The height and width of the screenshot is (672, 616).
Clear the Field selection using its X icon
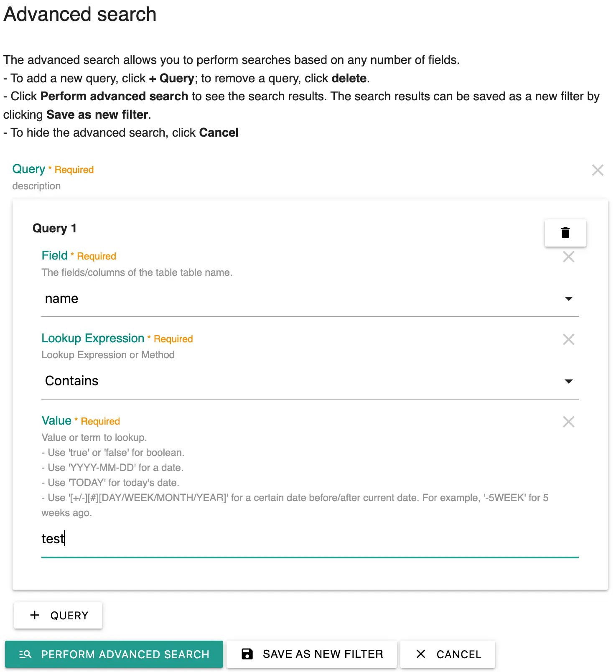point(568,257)
